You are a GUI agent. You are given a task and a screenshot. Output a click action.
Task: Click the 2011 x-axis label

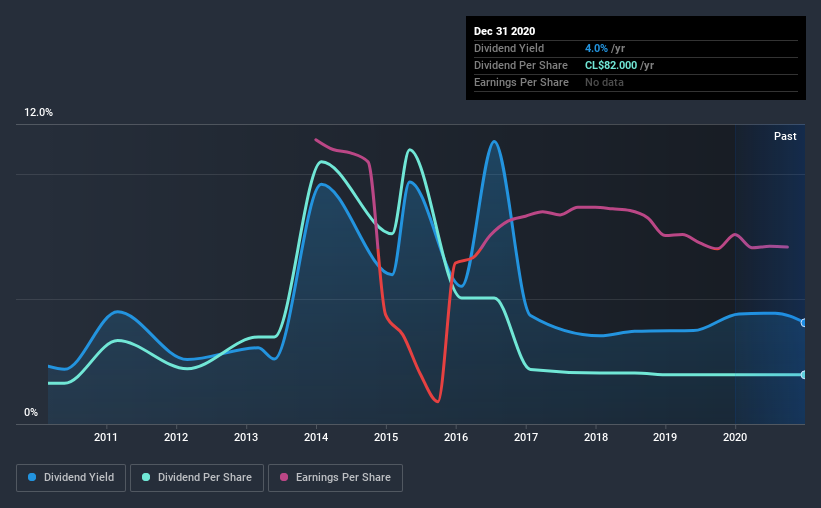[106, 437]
